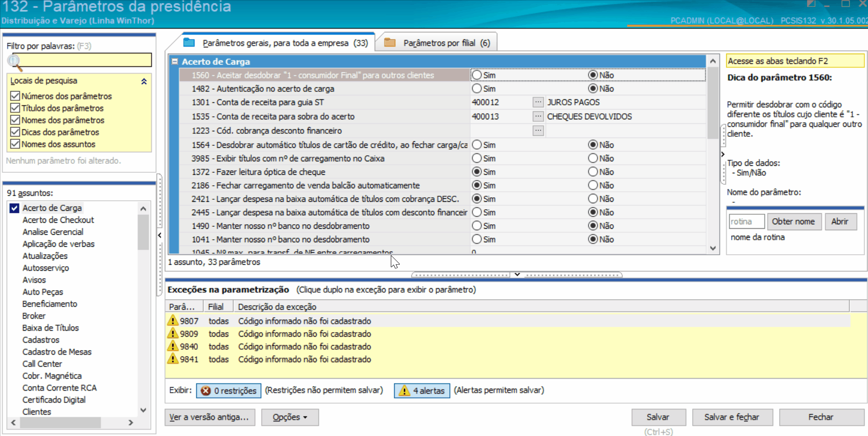The image size is (868, 436).
Task: Show 0 restrições filter button
Action: (229, 391)
